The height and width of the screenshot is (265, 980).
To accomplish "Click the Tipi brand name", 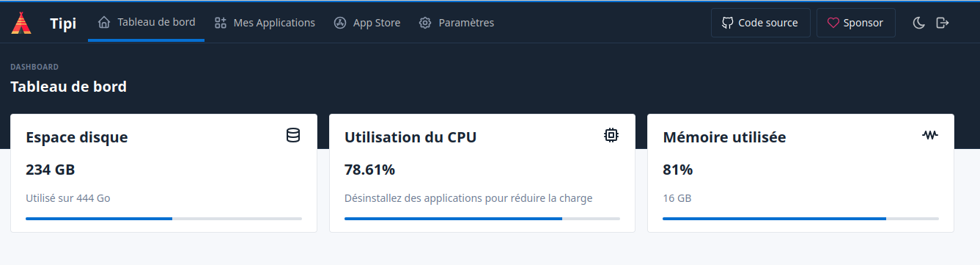I will point(63,23).
